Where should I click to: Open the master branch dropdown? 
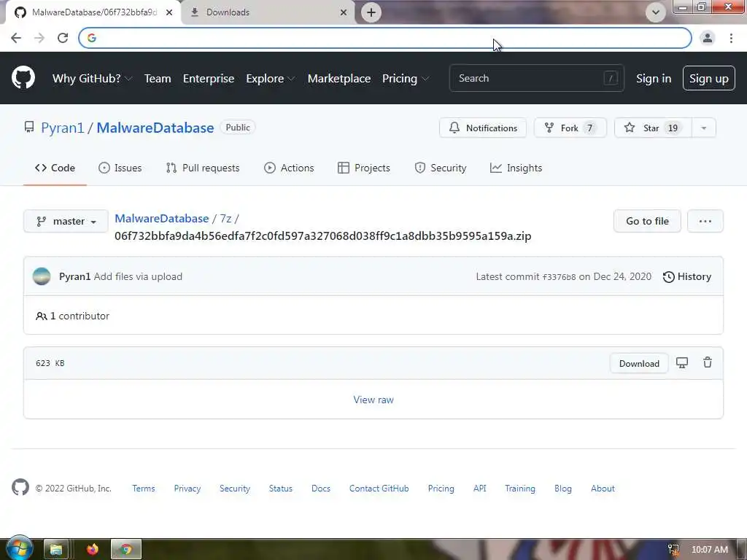click(x=66, y=222)
